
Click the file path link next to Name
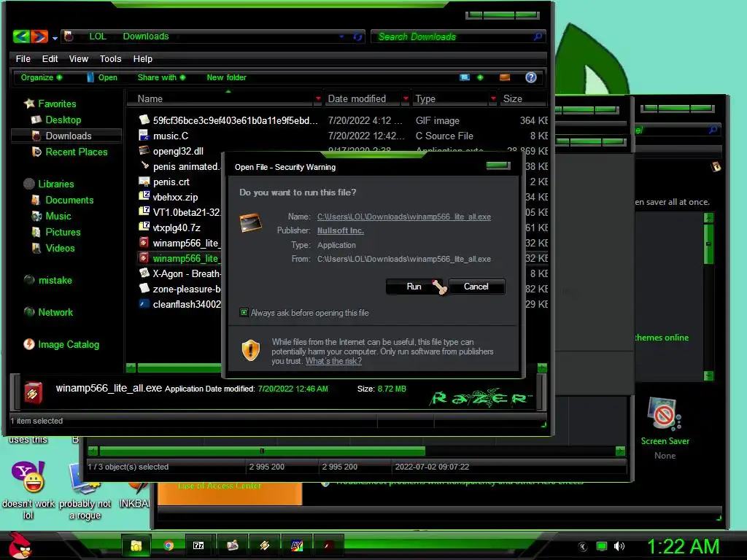pyautogui.click(x=404, y=217)
